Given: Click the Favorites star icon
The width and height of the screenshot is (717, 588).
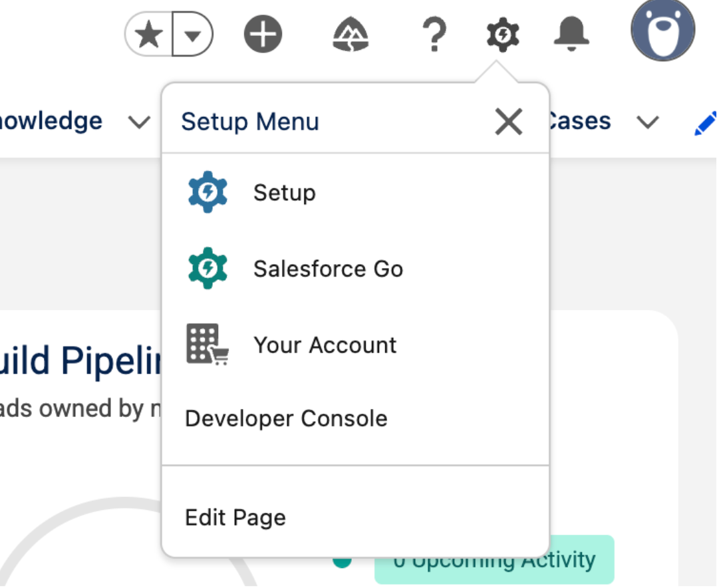Looking at the screenshot, I should 149,34.
